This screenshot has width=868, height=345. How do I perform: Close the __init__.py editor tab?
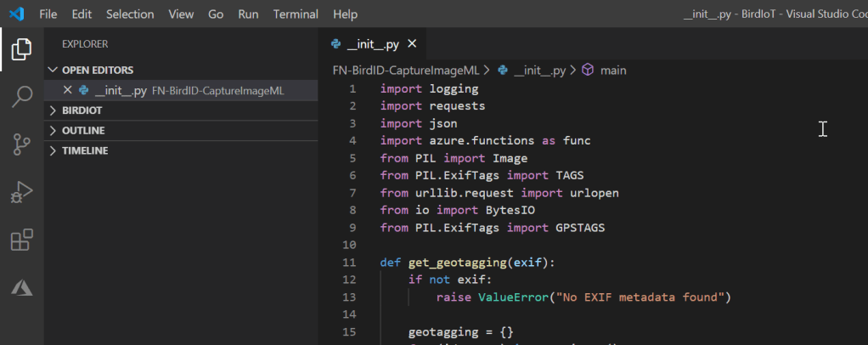(x=413, y=44)
